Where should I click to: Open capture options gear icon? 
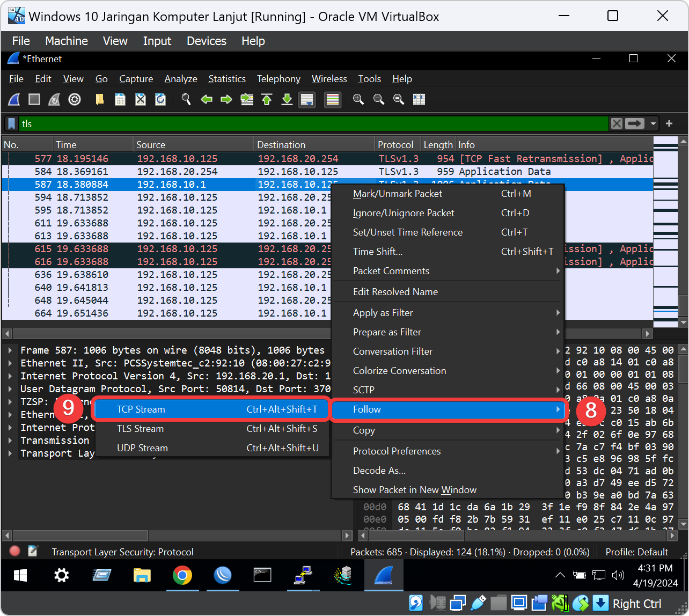[x=75, y=99]
